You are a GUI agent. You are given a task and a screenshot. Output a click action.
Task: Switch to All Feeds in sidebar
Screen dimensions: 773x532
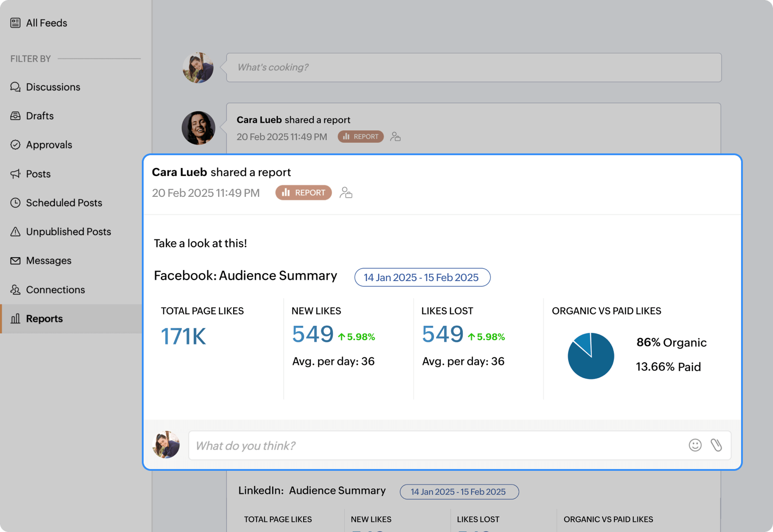pos(46,23)
